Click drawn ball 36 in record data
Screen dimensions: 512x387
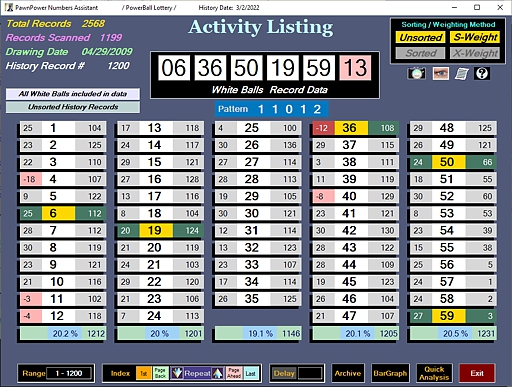210,68
